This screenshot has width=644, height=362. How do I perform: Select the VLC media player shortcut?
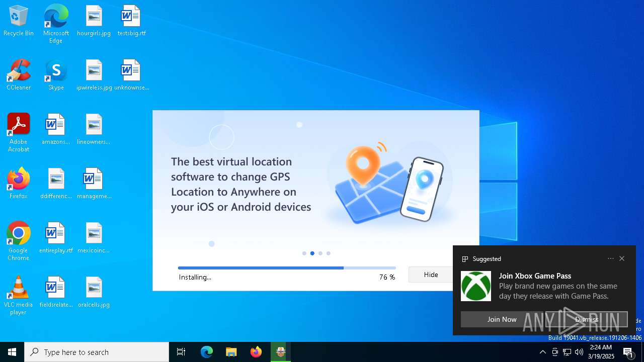tap(19, 296)
